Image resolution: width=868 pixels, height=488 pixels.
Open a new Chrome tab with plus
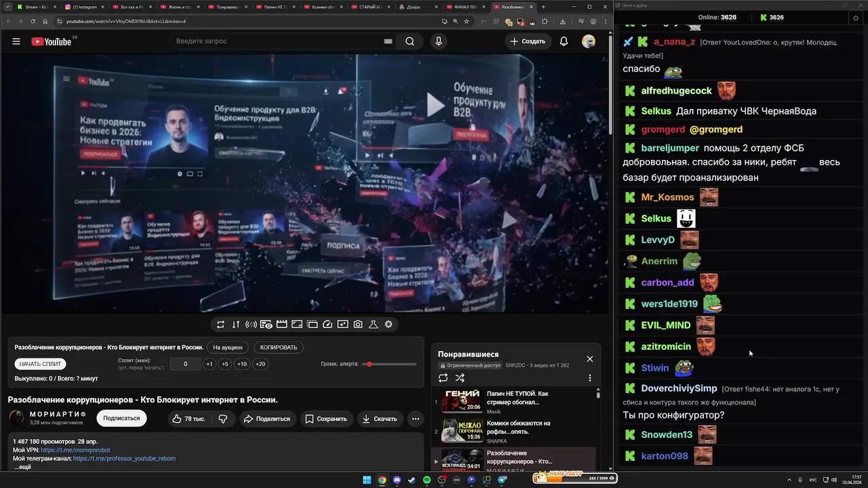[543, 7]
